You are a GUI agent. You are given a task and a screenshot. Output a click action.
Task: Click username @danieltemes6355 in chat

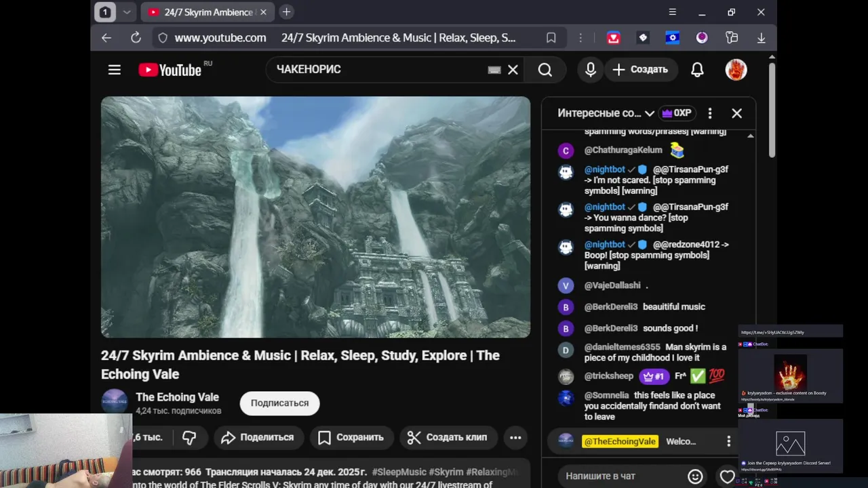[622, 347]
